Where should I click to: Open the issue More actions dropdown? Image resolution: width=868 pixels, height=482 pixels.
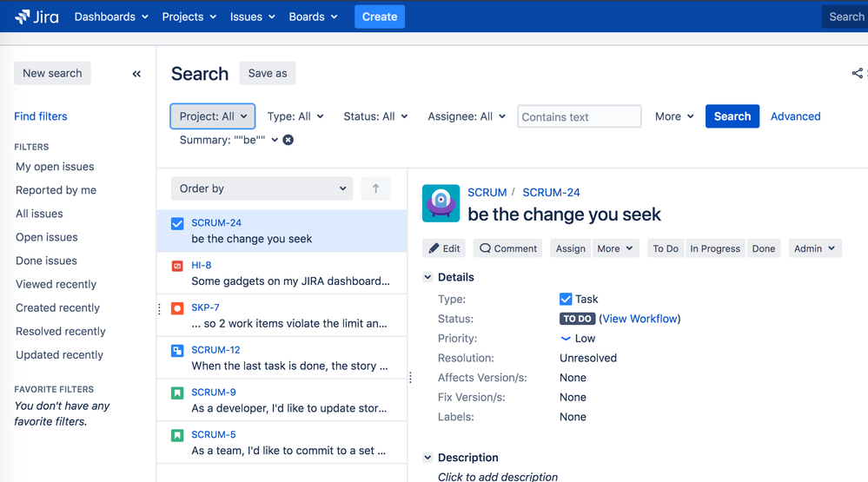tap(615, 248)
